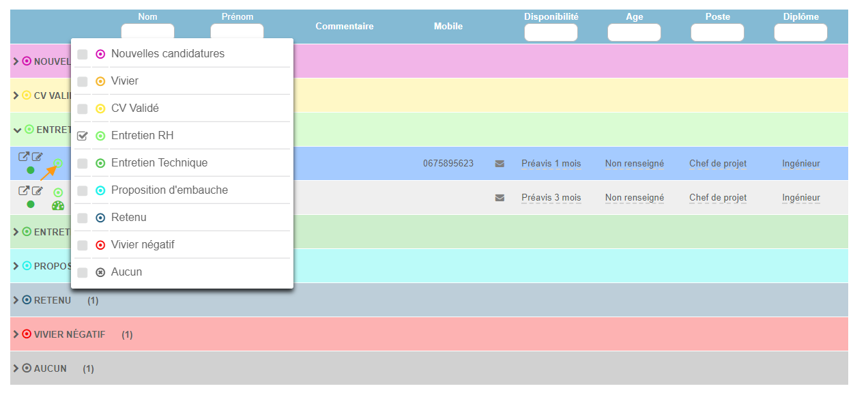Click Chef de projet in the grey row
The height and width of the screenshot is (395, 868).
[x=717, y=198]
